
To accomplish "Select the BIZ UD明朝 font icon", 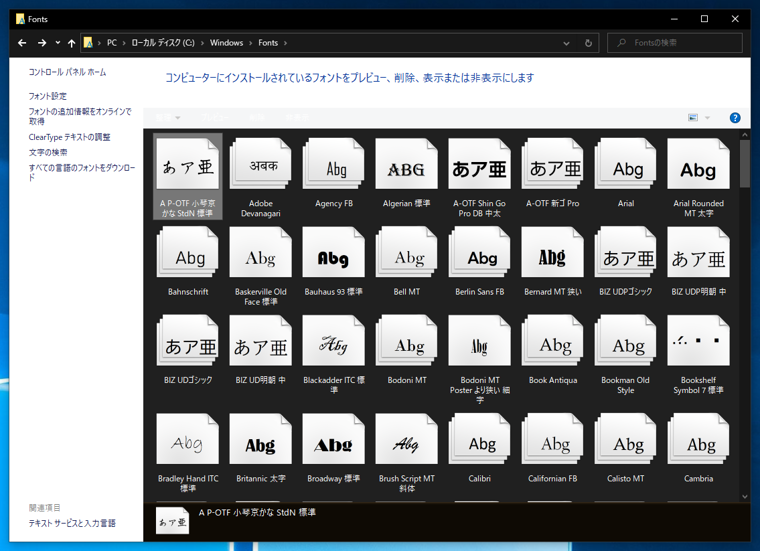I will pyautogui.click(x=261, y=340).
